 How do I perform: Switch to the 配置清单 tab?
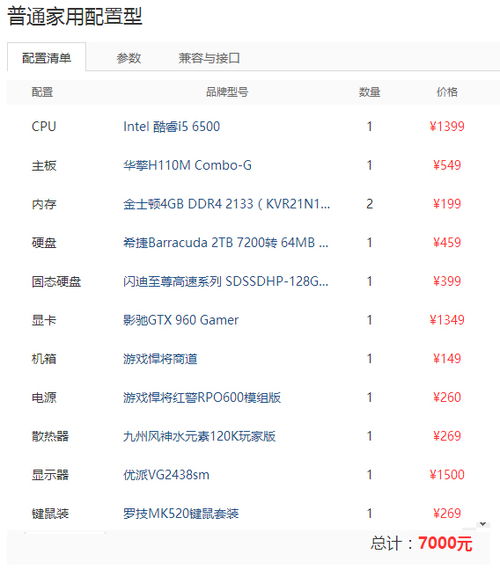pyautogui.click(x=46, y=57)
